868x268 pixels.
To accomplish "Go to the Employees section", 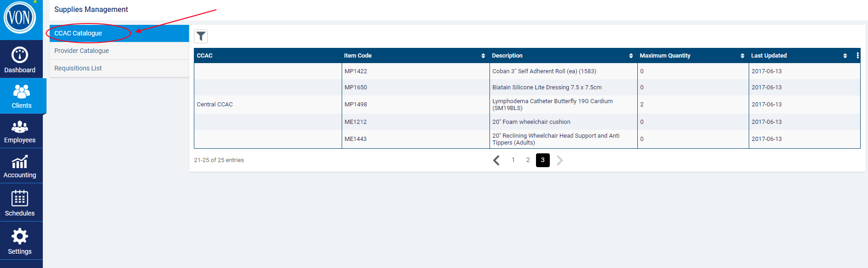I will (20, 131).
